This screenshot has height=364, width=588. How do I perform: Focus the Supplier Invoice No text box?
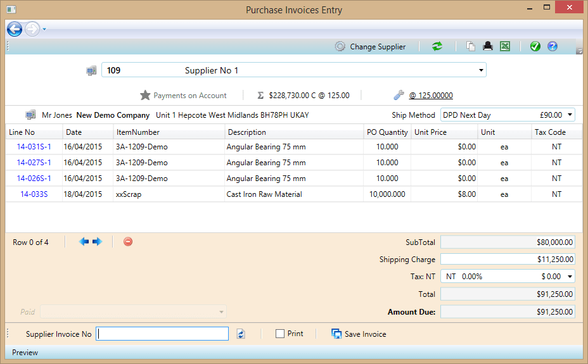[x=162, y=334]
